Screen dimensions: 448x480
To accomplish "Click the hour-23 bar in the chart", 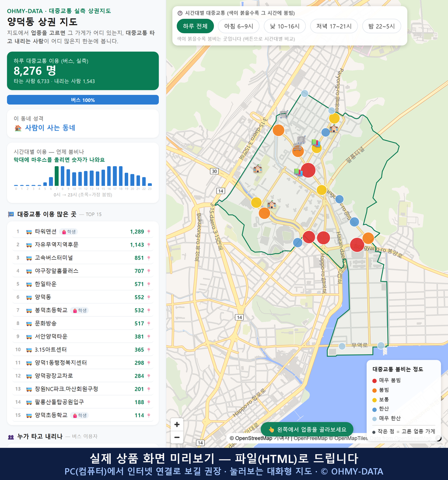I will (x=150, y=184).
